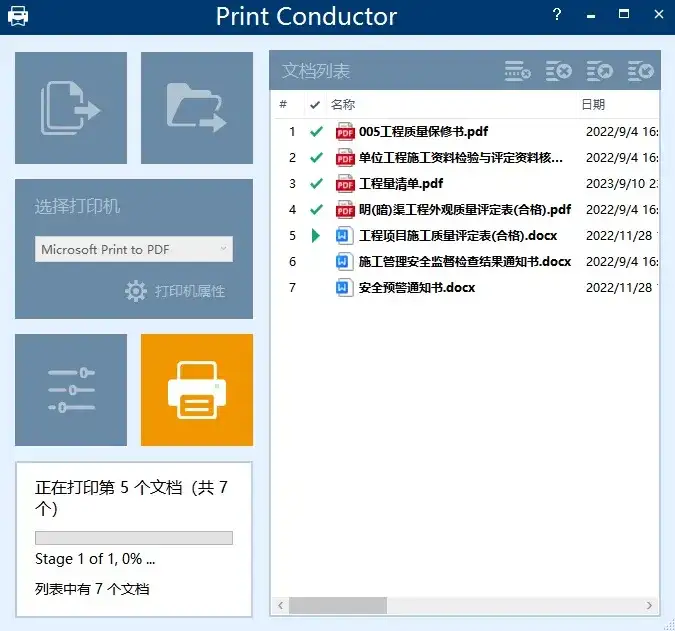Toggle the check mark on row 4
The width and height of the screenshot is (675, 631).
pyautogui.click(x=316, y=210)
